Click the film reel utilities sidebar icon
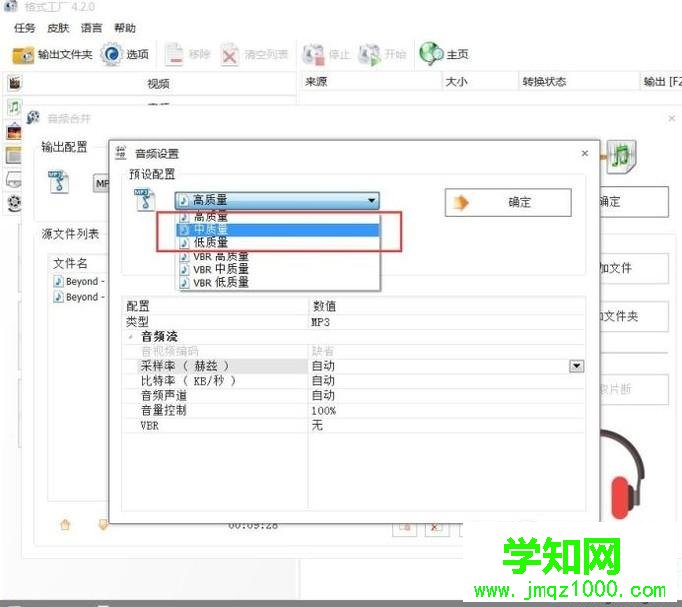Image resolution: width=682 pixels, height=607 pixels. [14, 203]
